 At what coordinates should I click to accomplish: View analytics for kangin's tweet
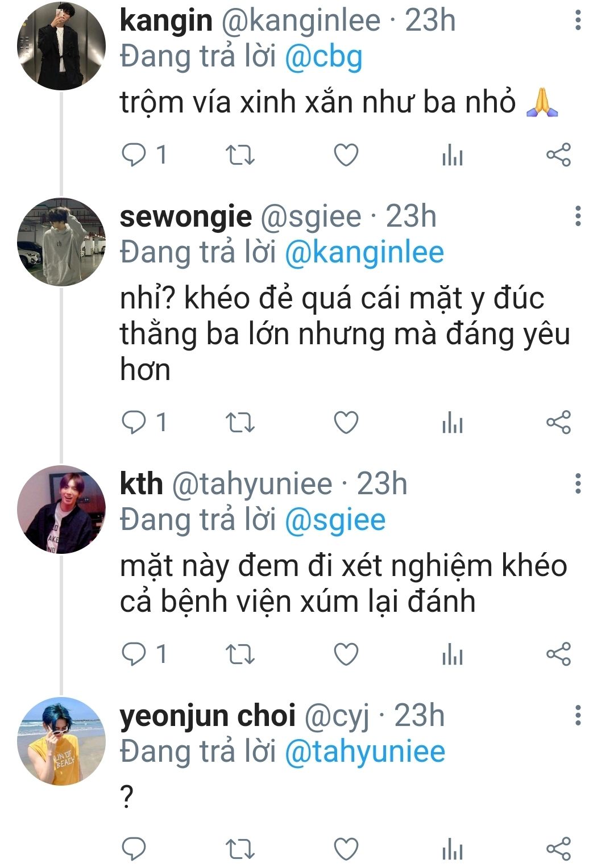coord(453,155)
